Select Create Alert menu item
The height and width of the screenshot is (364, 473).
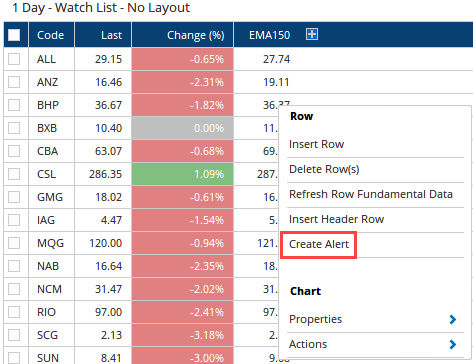(319, 244)
